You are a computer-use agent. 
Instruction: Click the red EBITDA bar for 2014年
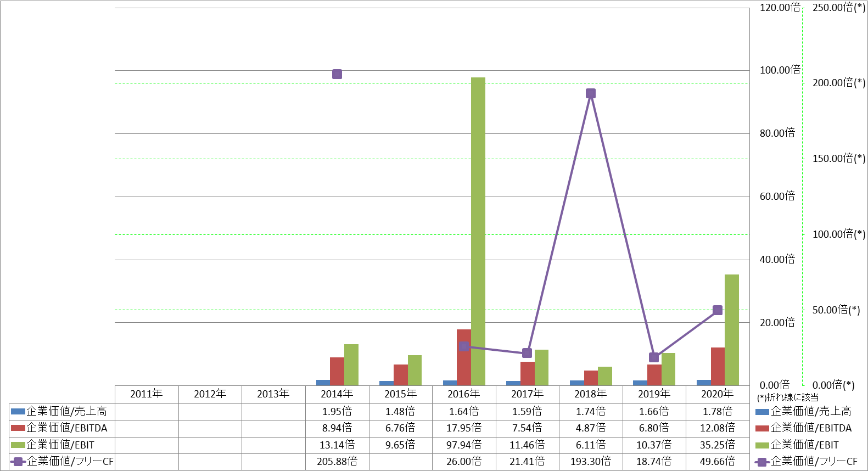click(x=337, y=371)
